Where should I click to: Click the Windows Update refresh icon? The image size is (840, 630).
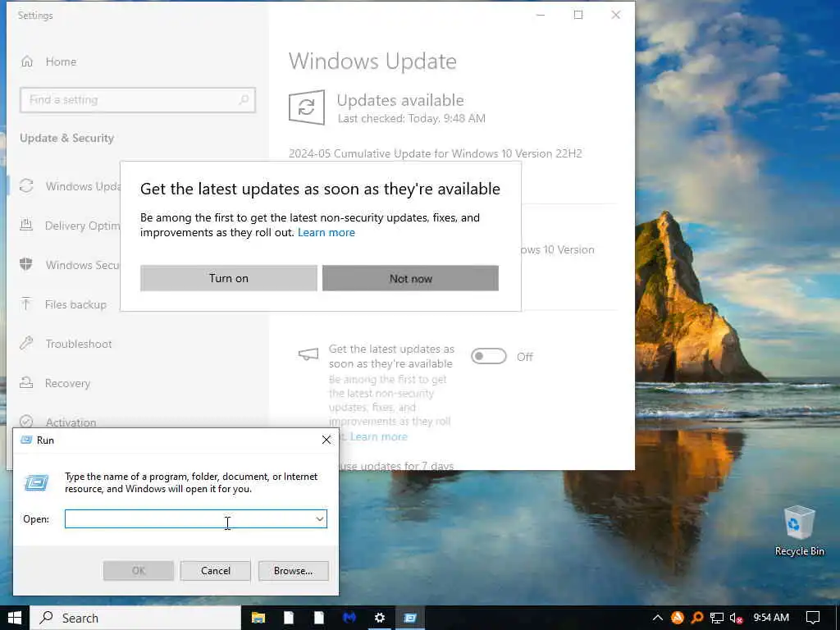click(x=307, y=107)
